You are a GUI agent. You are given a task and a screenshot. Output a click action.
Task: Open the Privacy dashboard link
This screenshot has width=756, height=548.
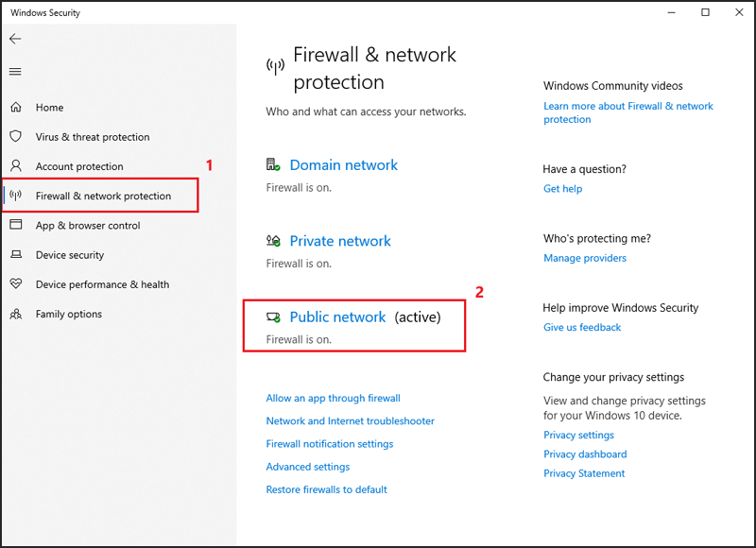(x=585, y=454)
